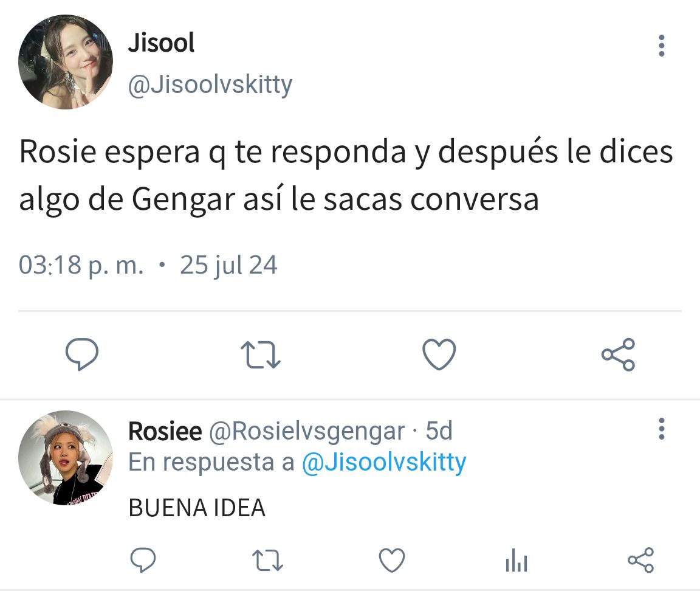Reply to Rosiee's BUENA IDEA comment
The image size is (700, 591).
(x=143, y=560)
